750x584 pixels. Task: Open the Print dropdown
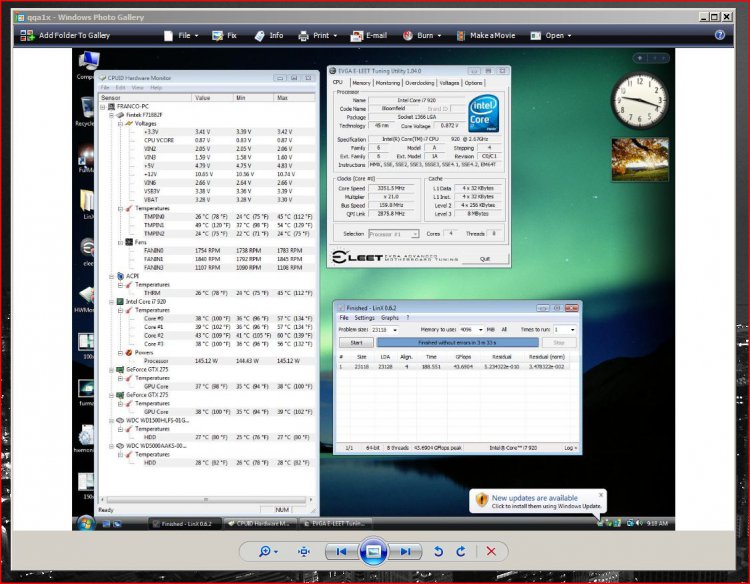click(318, 35)
